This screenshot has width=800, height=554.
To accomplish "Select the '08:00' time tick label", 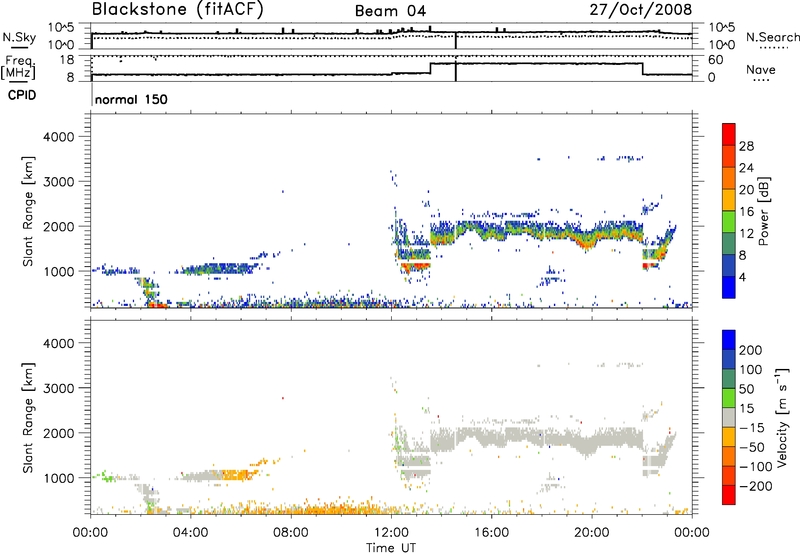I will tap(291, 533).
